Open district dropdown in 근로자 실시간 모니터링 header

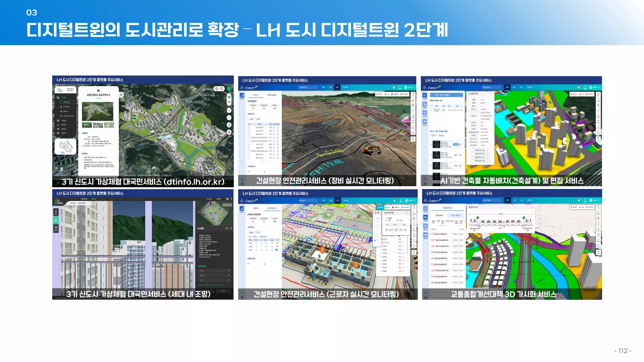[x=308, y=200]
